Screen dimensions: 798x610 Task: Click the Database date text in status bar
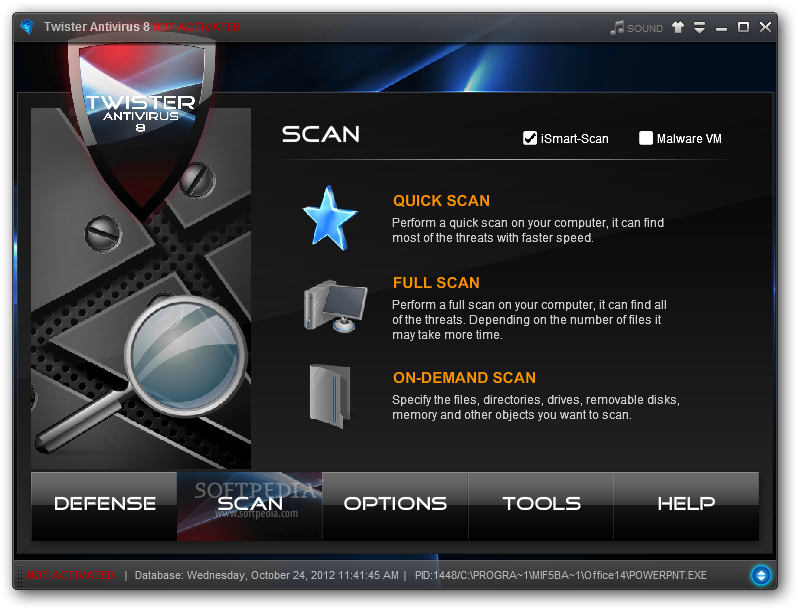(267, 575)
